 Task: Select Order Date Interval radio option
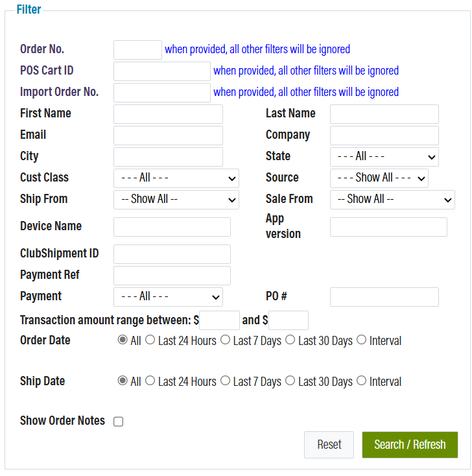click(361, 340)
